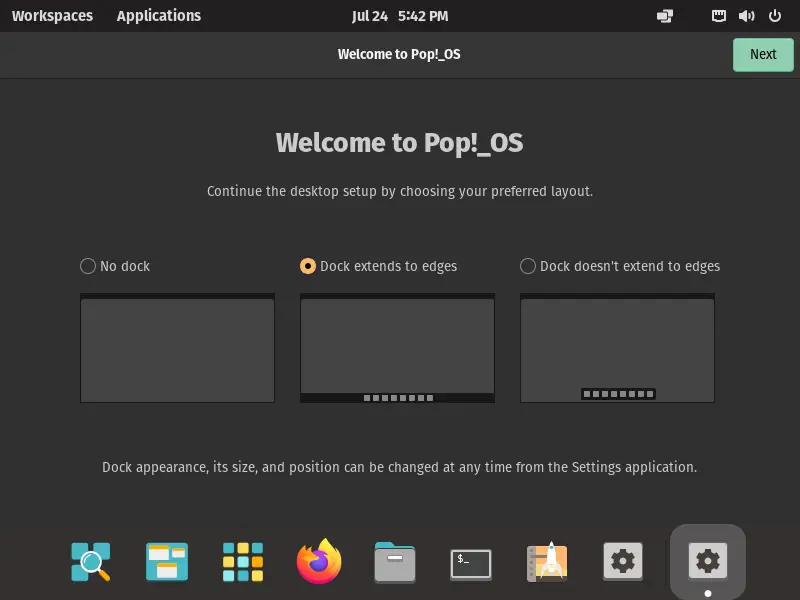
Task: Open the Workspaces menu in top bar
Action: (x=53, y=16)
